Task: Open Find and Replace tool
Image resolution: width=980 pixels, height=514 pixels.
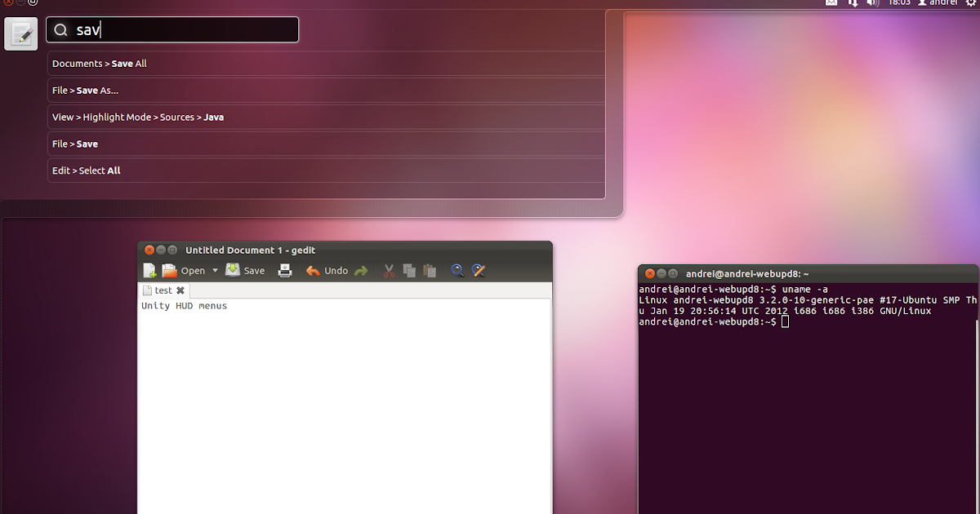Action: (x=478, y=270)
